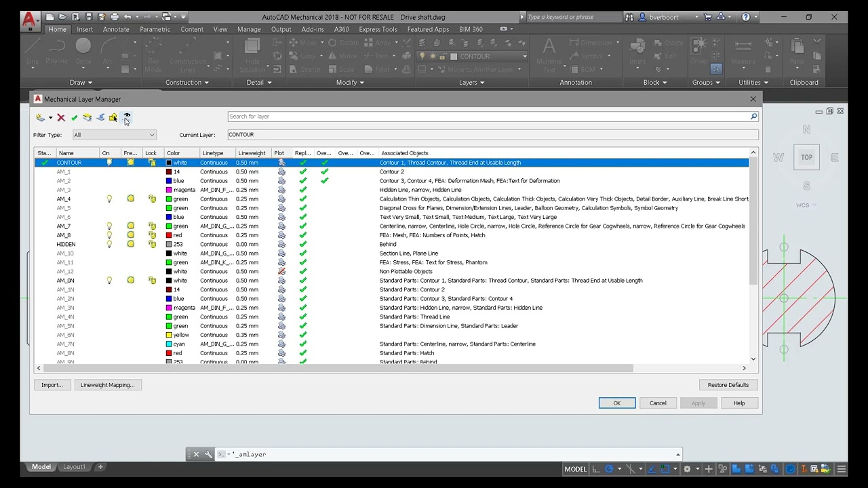Open the New Layer icon dropdown arrow
This screenshot has height=488, width=868.
click(50, 119)
